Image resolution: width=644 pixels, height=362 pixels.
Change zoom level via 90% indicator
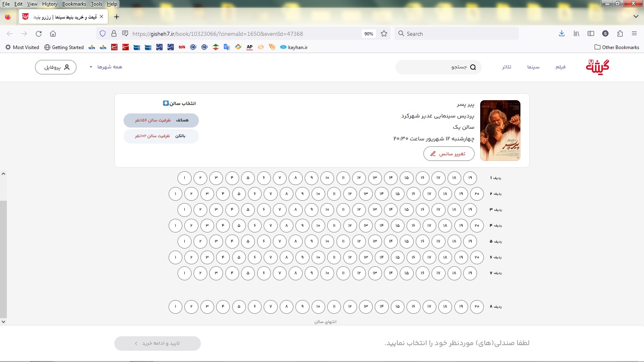click(x=368, y=34)
